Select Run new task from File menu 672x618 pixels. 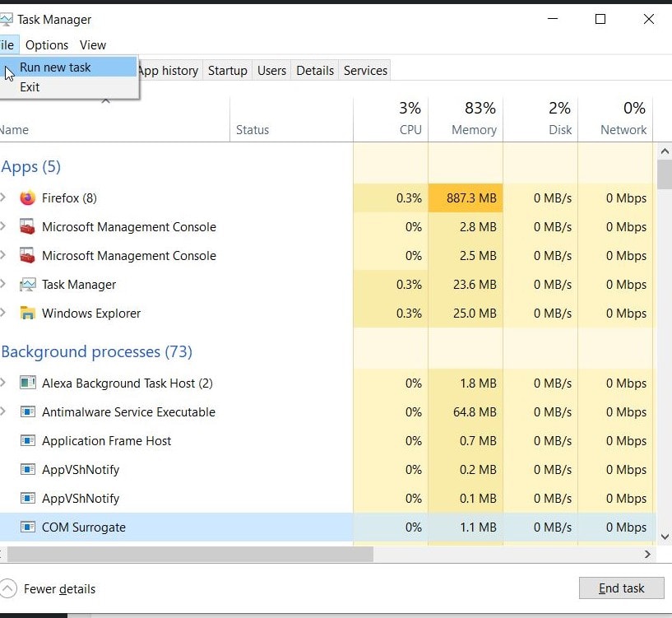[x=68, y=67]
